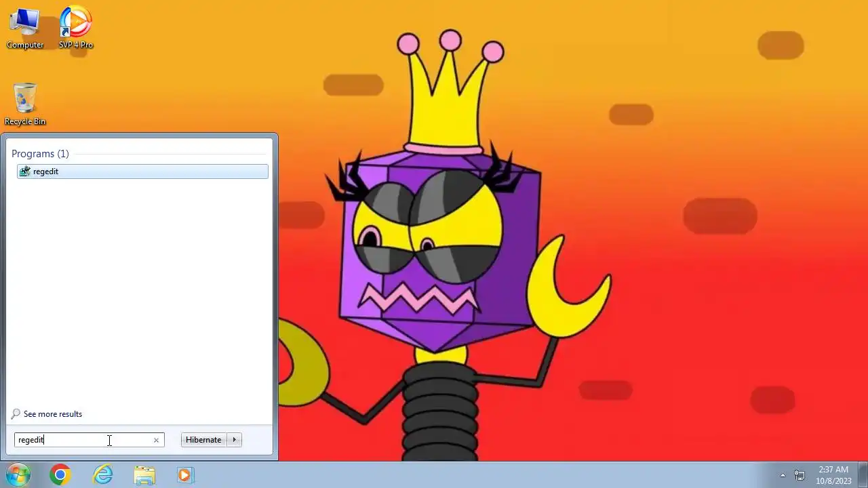Launch Google Chrome from taskbar
Viewport: 868px width, 488px height.
60,475
